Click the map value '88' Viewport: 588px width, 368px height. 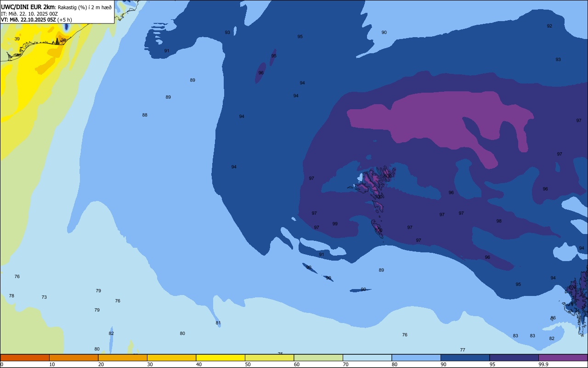145,115
